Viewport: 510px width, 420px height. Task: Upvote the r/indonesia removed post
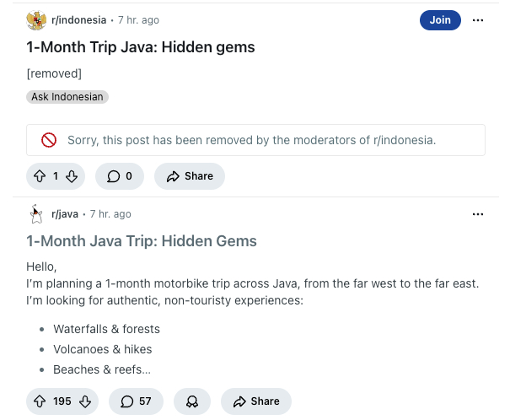click(x=39, y=176)
